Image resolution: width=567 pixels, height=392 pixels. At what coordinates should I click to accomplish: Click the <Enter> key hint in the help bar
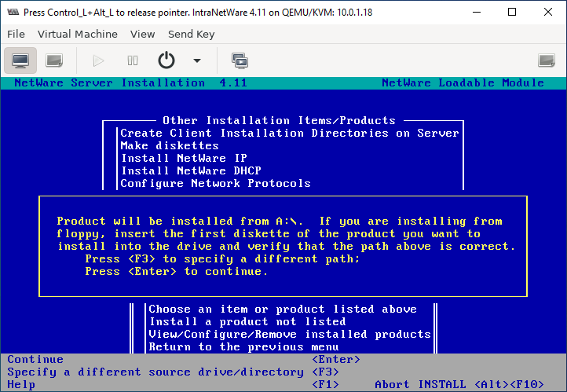[336, 360]
